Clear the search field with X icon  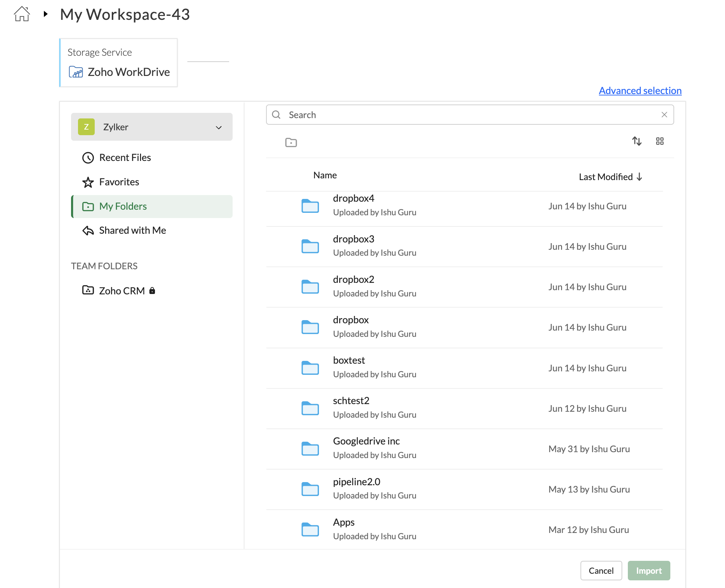(664, 115)
